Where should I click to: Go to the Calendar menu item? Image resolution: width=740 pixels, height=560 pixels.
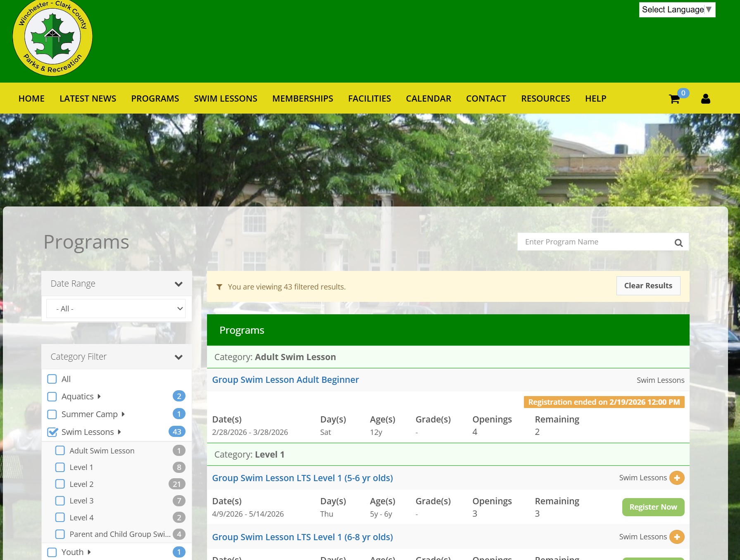(x=428, y=99)
